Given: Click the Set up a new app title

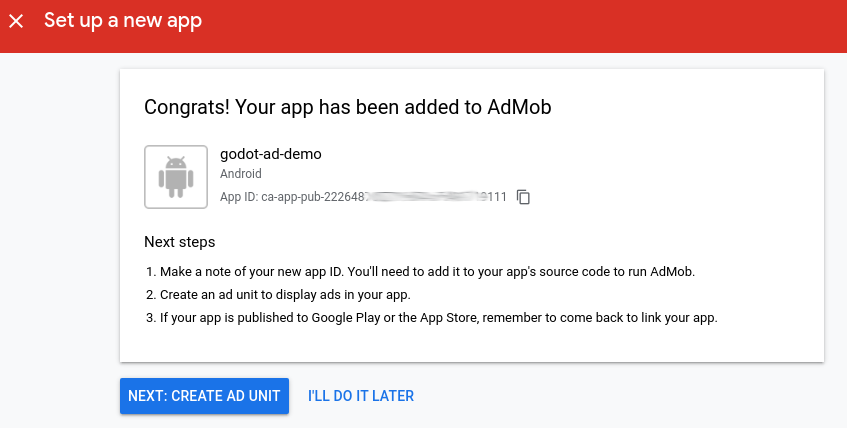Looking at the screenshot, I should click(123, 21).
